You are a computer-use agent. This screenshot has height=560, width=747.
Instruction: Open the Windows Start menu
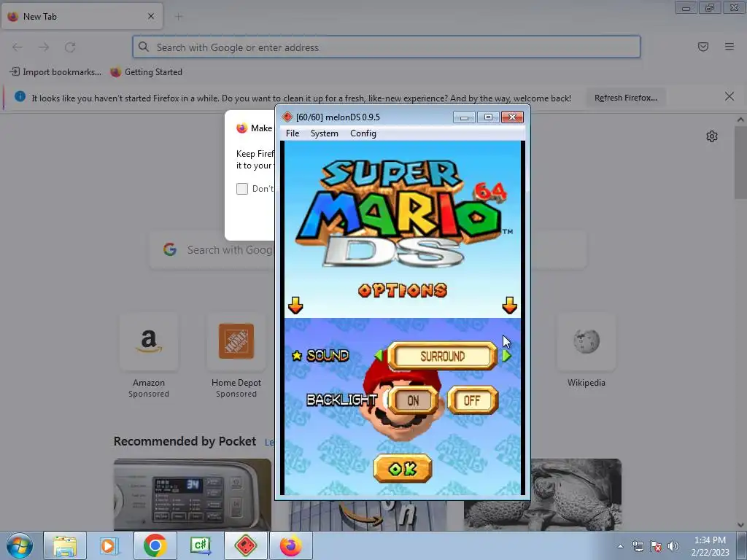click(20, 545)
